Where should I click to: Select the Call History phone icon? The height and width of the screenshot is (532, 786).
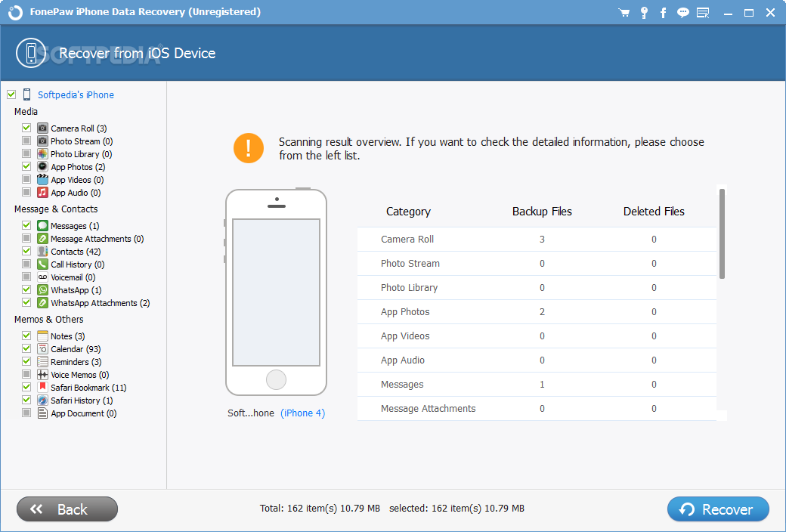tap(42, 264)
